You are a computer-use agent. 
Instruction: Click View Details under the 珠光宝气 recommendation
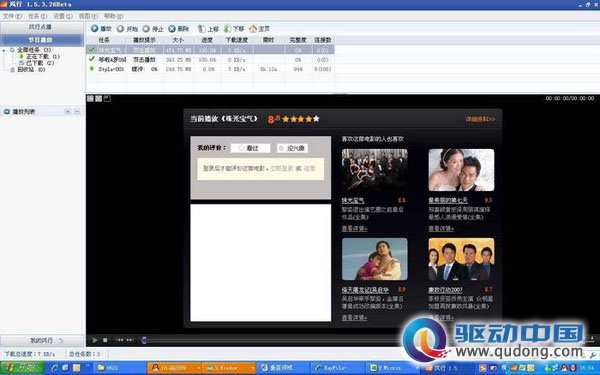click(354, 229)
